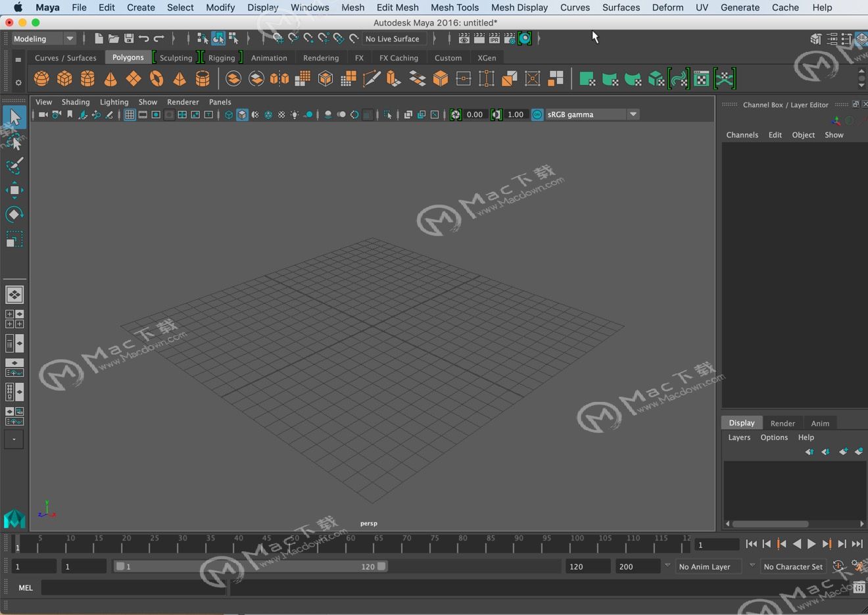The height and width of the screenshot is (615, 868).
Task: Open the No Character Set dropdown
Action: tap(794, 566)
